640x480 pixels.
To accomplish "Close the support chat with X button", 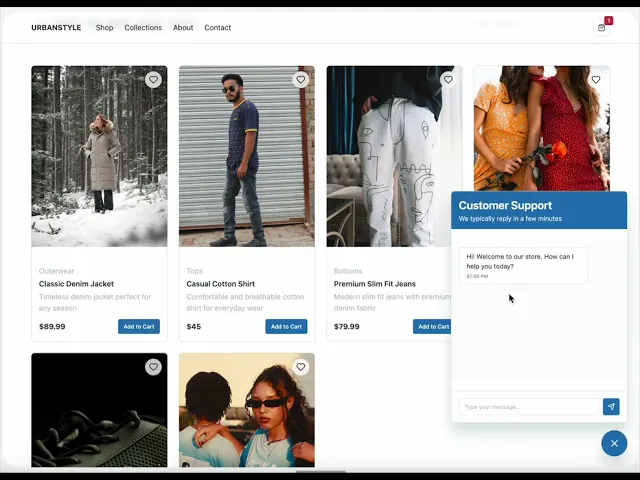I will coord(614,443).
